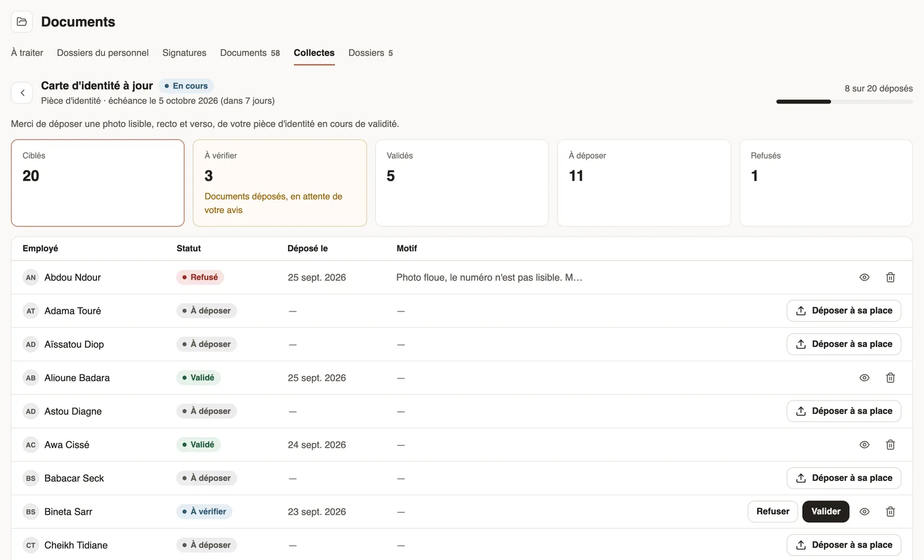Validate Bineta Sarr's document
924x560 pixels.
click(826, 512)
